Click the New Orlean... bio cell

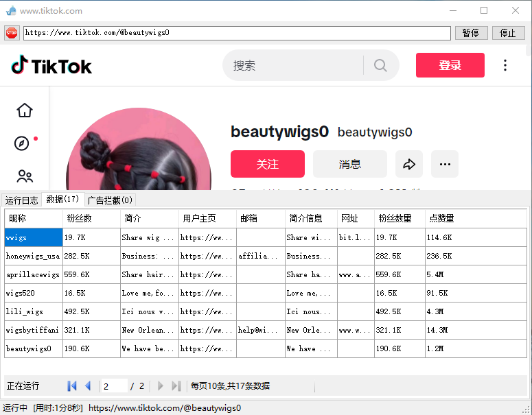pos(150,330)
